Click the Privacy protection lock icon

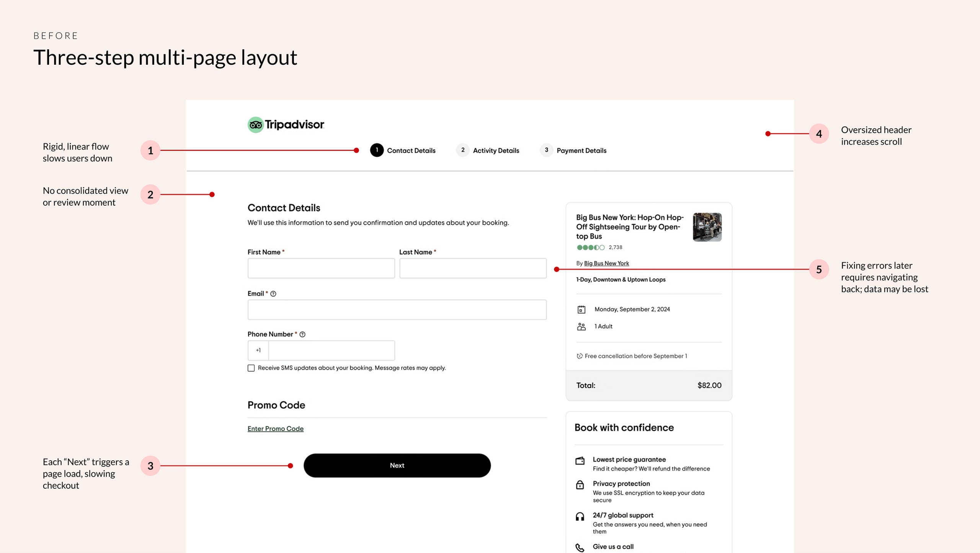[x=580, y=485]
